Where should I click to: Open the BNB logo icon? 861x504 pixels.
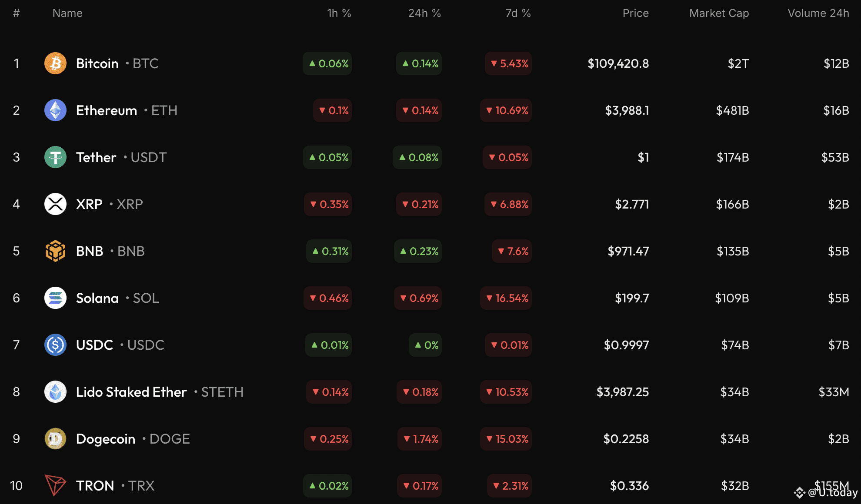(x=55, y=251)
